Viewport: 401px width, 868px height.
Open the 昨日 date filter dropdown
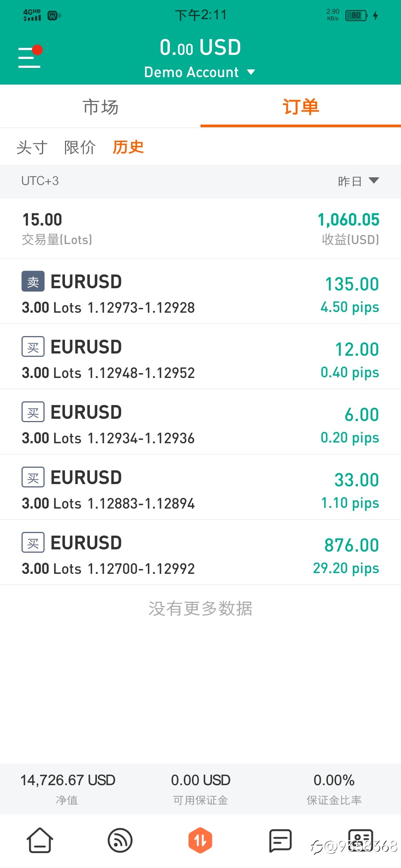358,181
